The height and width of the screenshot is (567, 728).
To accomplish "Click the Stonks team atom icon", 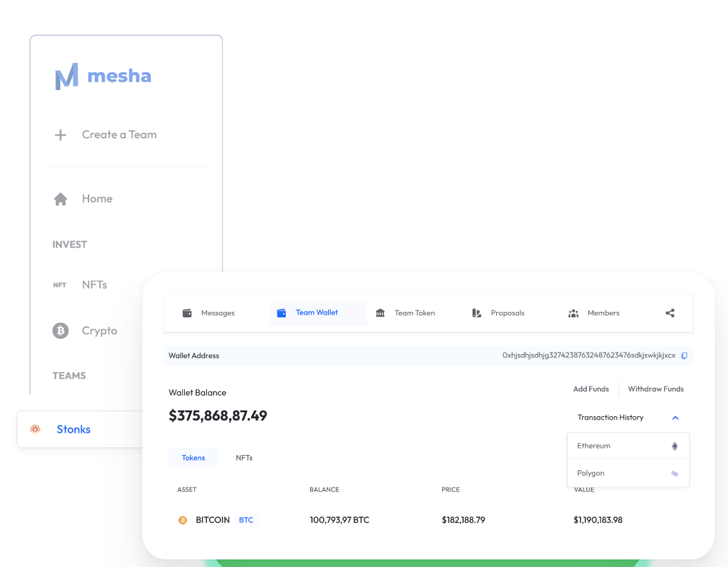I will (x=35, y=429).
